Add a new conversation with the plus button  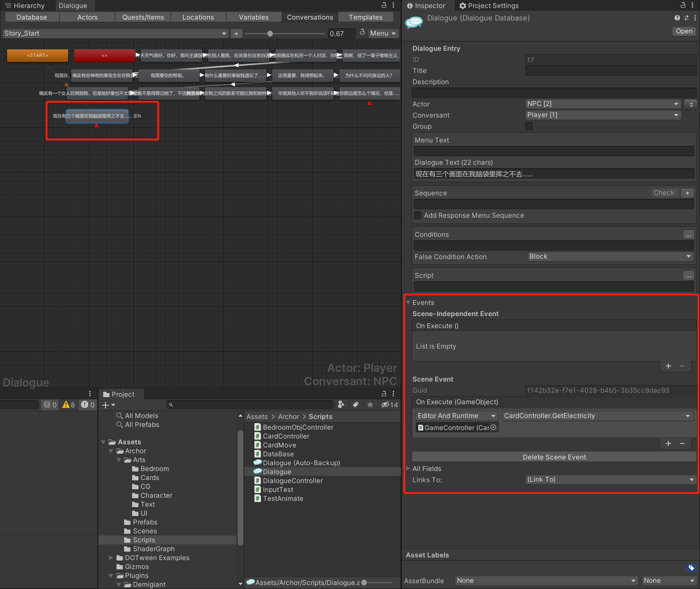click(236, 33)
